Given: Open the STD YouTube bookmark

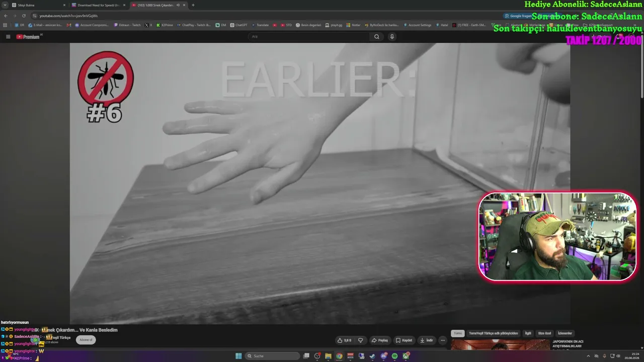Looking at the screenshot, I should [286, 25].
